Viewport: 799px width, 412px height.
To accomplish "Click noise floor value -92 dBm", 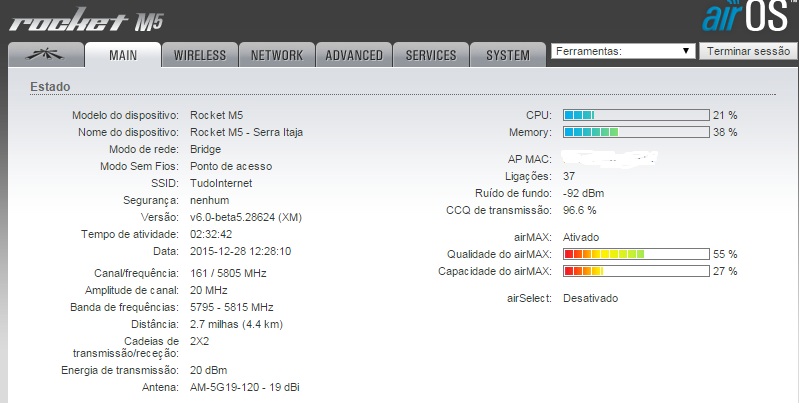I will pos(583,193).
